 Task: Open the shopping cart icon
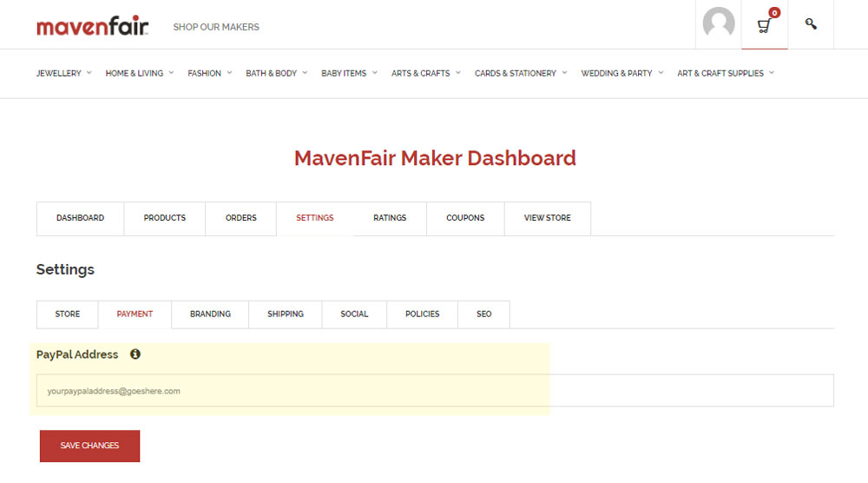[x=765, y=25]
